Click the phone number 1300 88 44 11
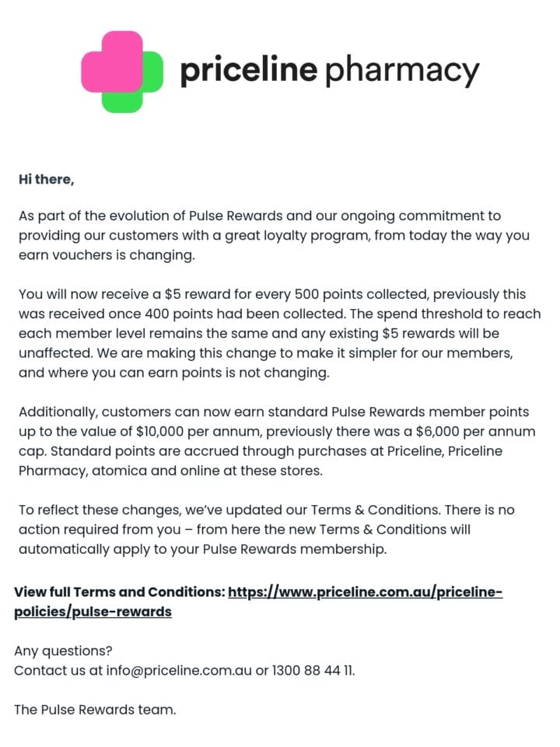 click(x=313, y=670)
